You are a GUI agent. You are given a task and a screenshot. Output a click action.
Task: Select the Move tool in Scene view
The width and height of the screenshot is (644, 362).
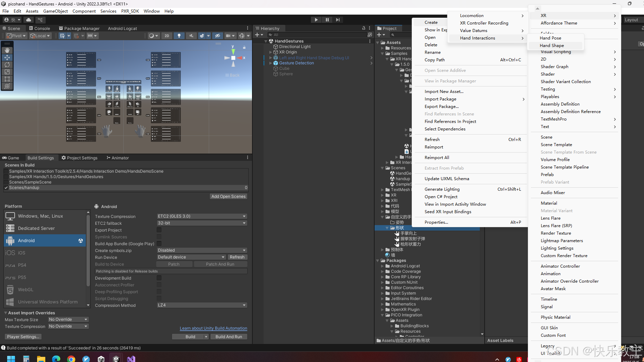click(x=7, y=58)
